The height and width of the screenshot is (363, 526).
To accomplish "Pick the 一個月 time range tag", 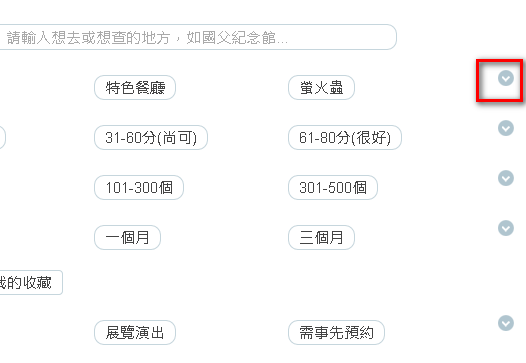I will pyautogui.click(x=127, y=238).
